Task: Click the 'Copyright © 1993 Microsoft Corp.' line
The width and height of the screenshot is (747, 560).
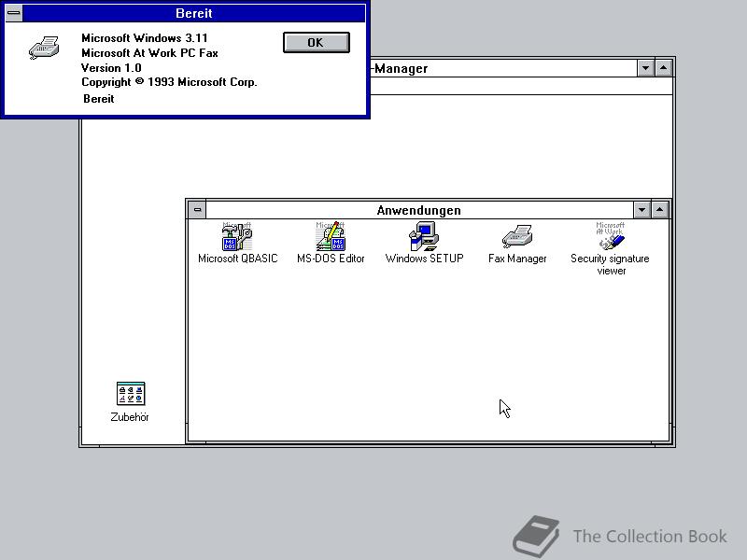Action: tap(169, 82)
